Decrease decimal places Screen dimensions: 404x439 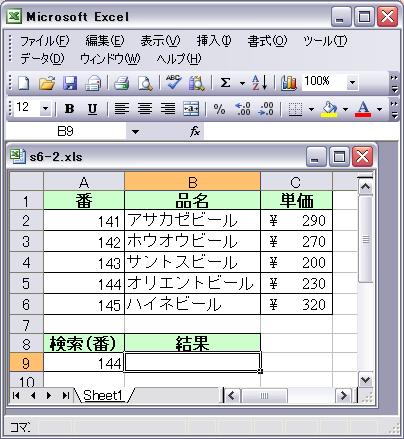click(266, 109)
